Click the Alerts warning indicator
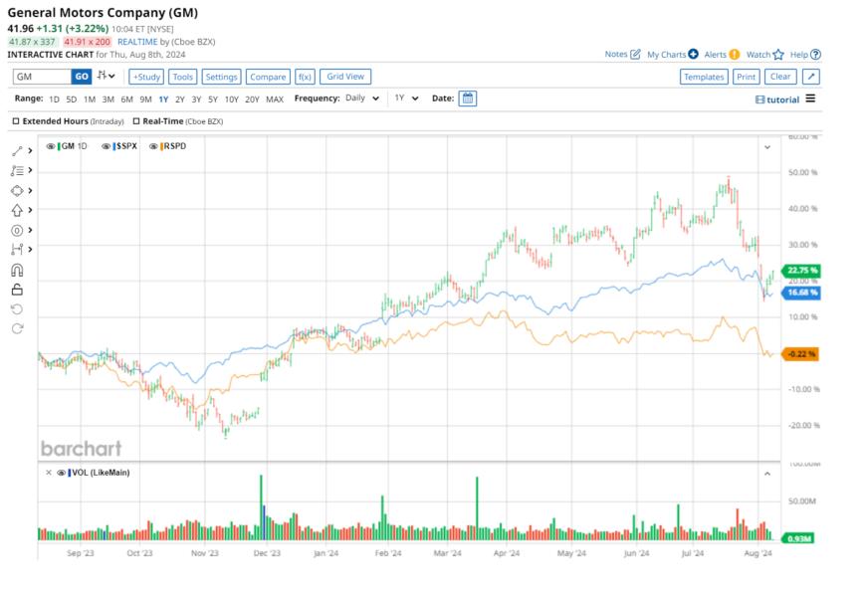This screenshot has height=597, width=868. (737, 55)
